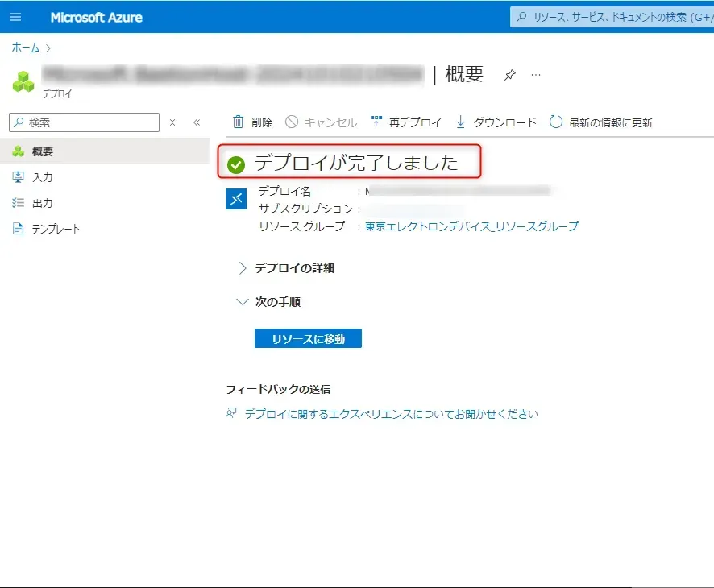Expand the デプロイの詳細 section
The image size is (714, 588).
pos(243,268)
